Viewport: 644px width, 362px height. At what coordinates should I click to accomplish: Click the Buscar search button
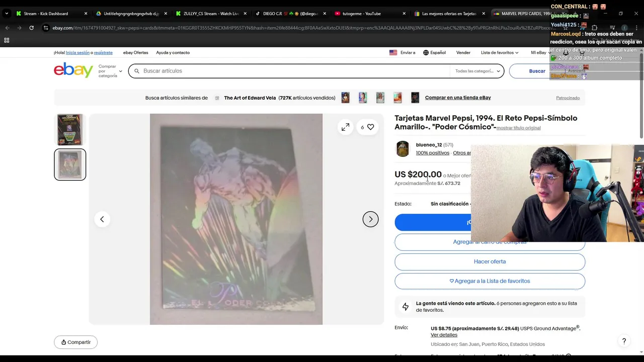[537, 71]
